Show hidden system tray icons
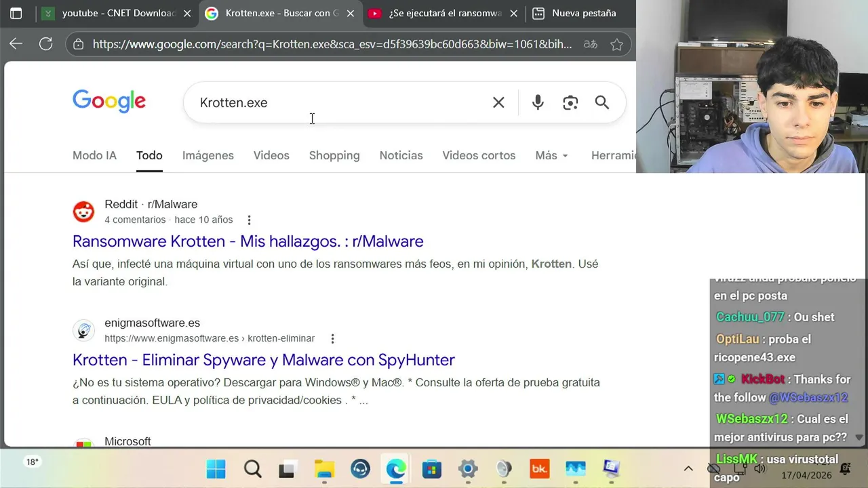 click(688, 468)
